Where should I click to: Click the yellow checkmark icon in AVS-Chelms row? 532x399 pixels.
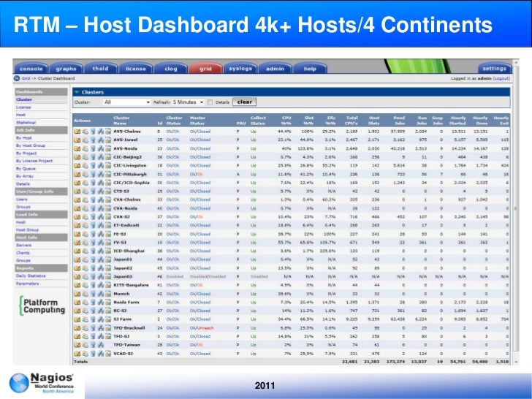point(77,132)
